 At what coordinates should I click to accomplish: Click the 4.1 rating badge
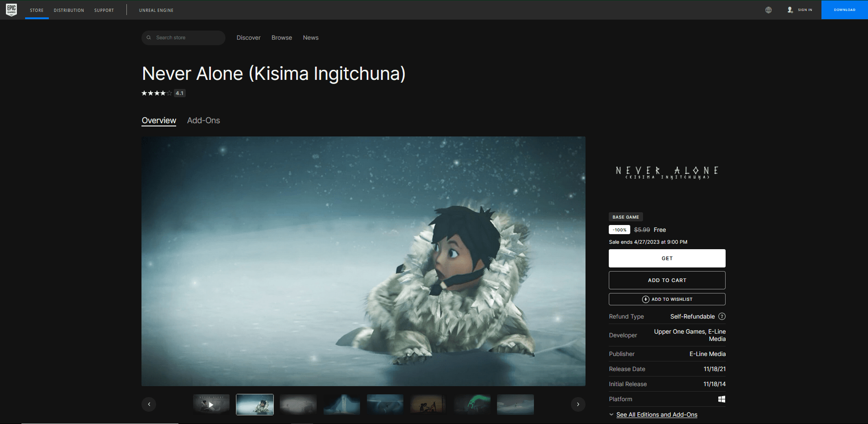pyautogui.click(x=180, y=93)
